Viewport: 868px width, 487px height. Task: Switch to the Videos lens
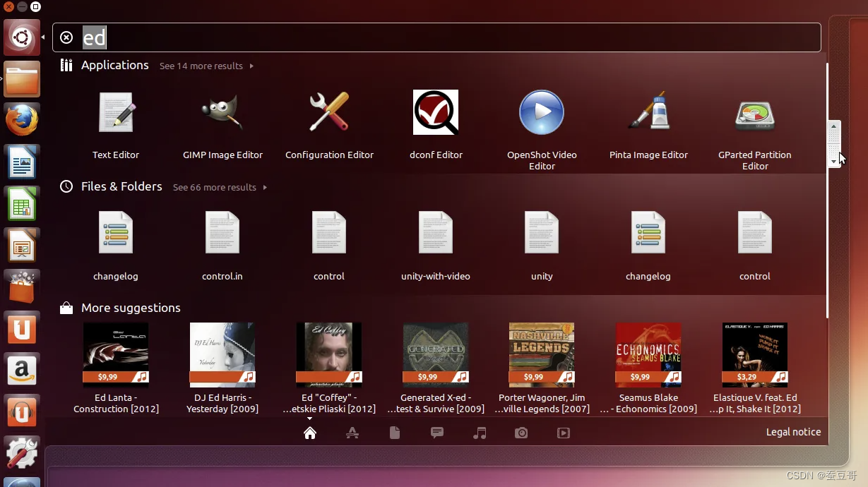(564, 433)
